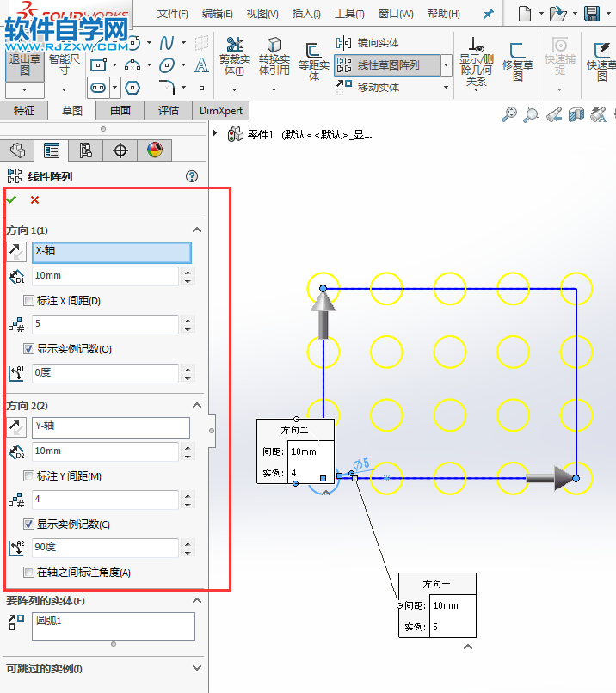Select the Spline curve tool
The width and height of the screenshot is (616, 693).
[x=167, y=43]
